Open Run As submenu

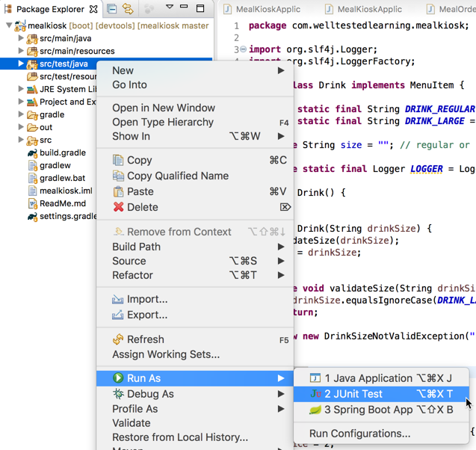click(195, 378)
